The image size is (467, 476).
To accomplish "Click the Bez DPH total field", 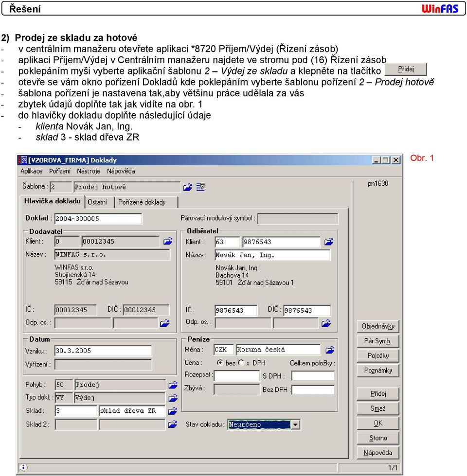I will 313,390.
